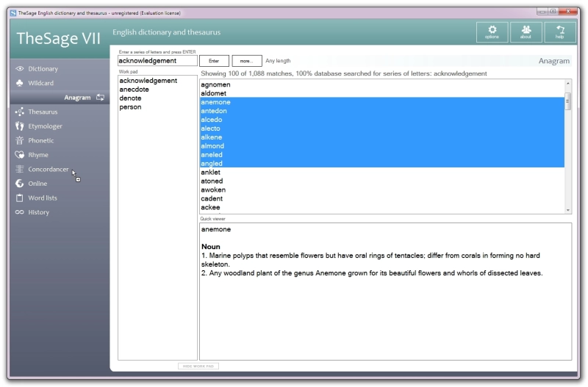Click the Thesaurus nodes icon
The image size is (588, 387).
[20, 112]
